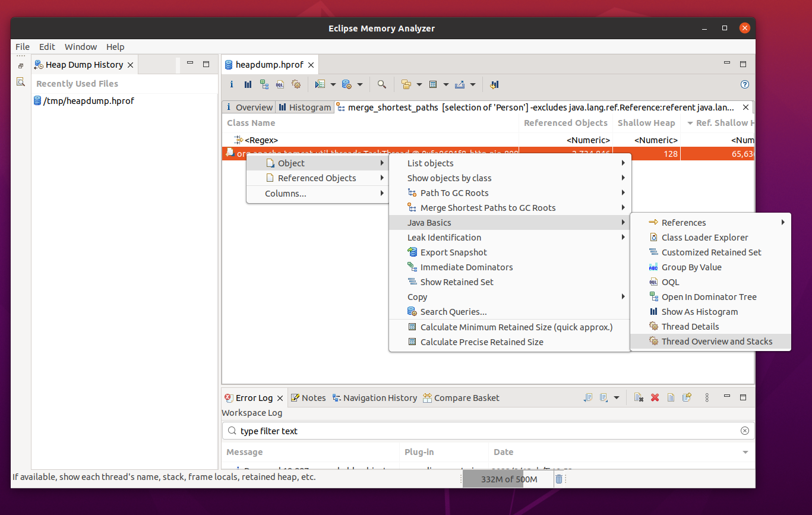The height and width of the screenshot is (515, 812).
Task: Click the Run Expert System Test icon
Action: click(320, 84)
